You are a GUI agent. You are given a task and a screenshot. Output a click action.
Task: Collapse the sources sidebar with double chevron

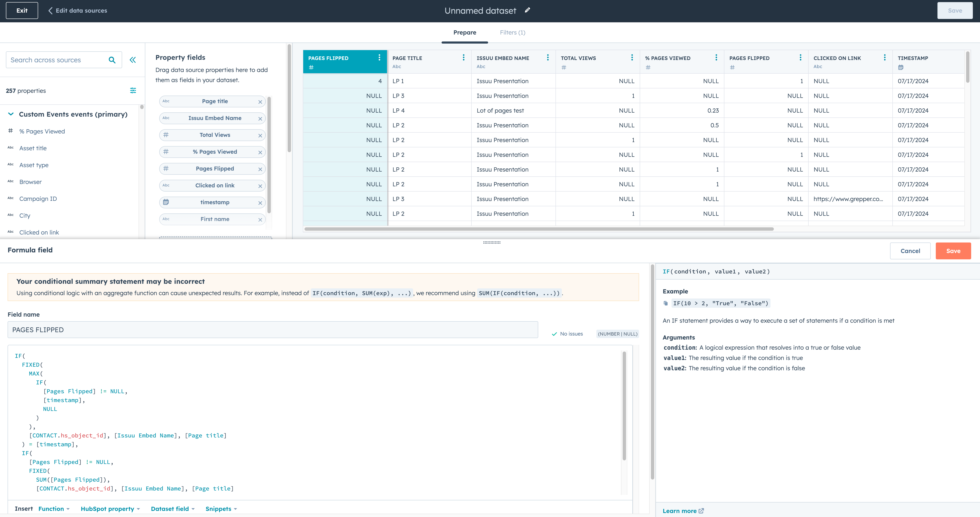[x=133, y=60]
